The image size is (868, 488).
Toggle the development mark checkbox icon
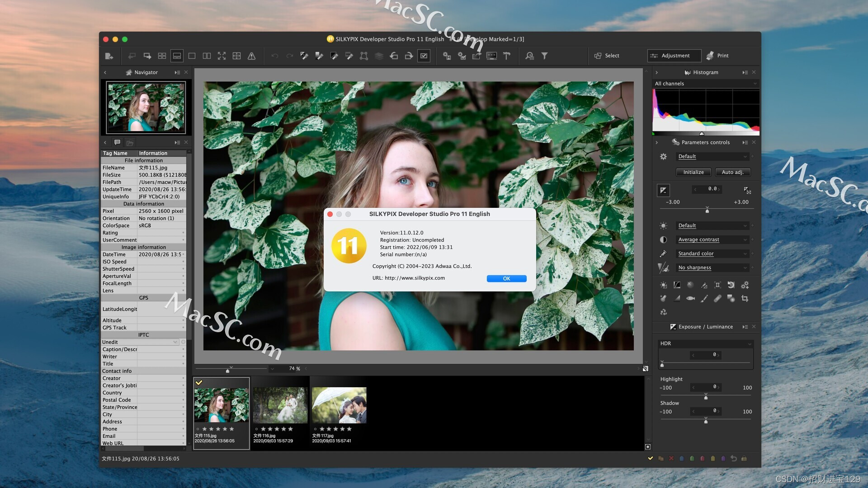[x=424, y=56]
